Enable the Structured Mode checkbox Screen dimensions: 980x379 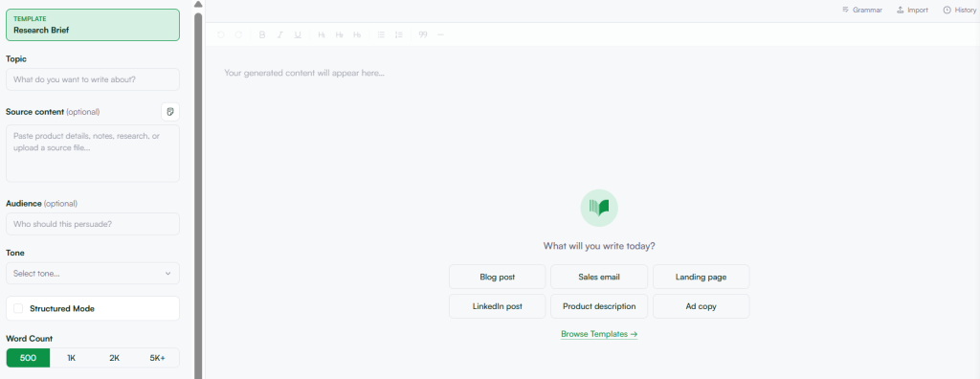click(x=18, y=308)
